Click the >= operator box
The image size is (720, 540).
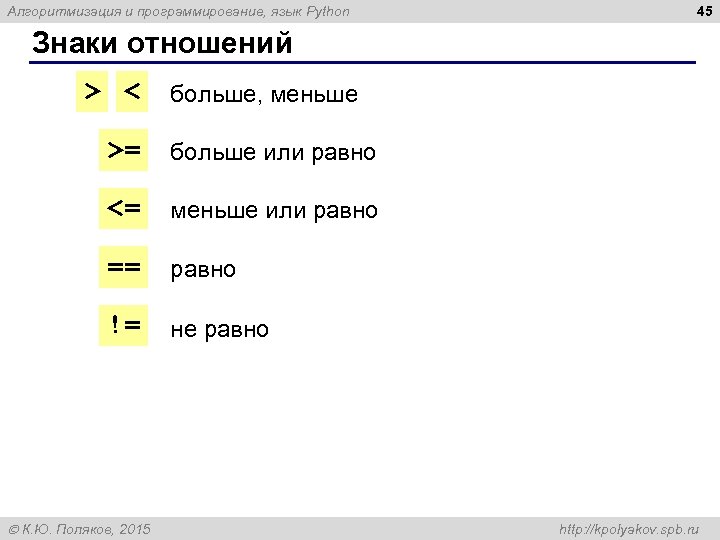point(124,150)
